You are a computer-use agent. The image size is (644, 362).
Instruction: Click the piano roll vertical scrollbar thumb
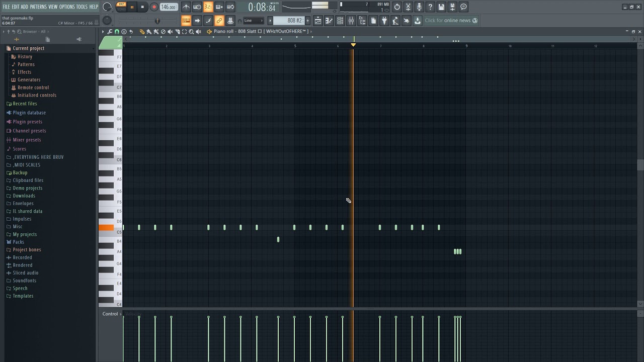tap(640, 165)
